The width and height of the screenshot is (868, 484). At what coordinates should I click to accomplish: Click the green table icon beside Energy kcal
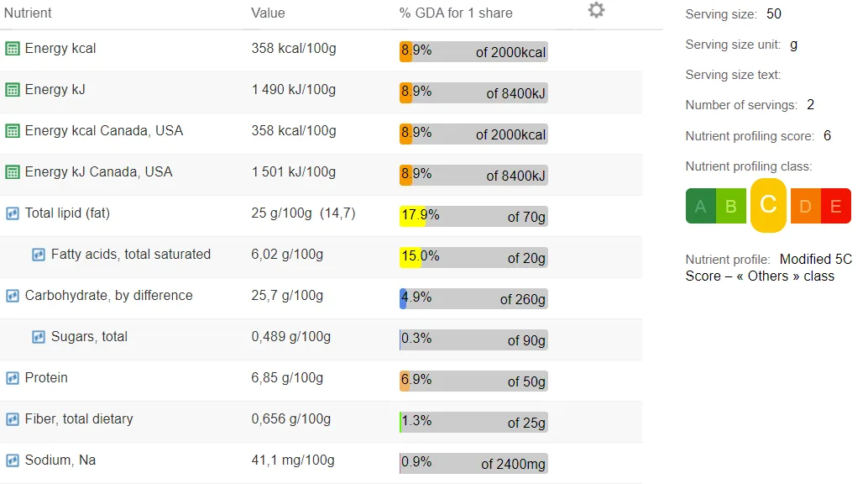(x=13, y=49)
